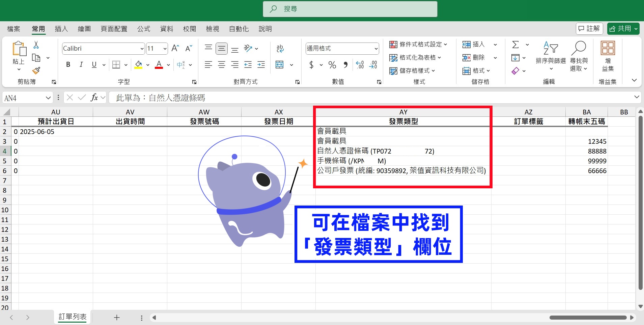Collapse the ribbon with the chevron
This screenshot has width=644, height=325.
coord(634,80)
